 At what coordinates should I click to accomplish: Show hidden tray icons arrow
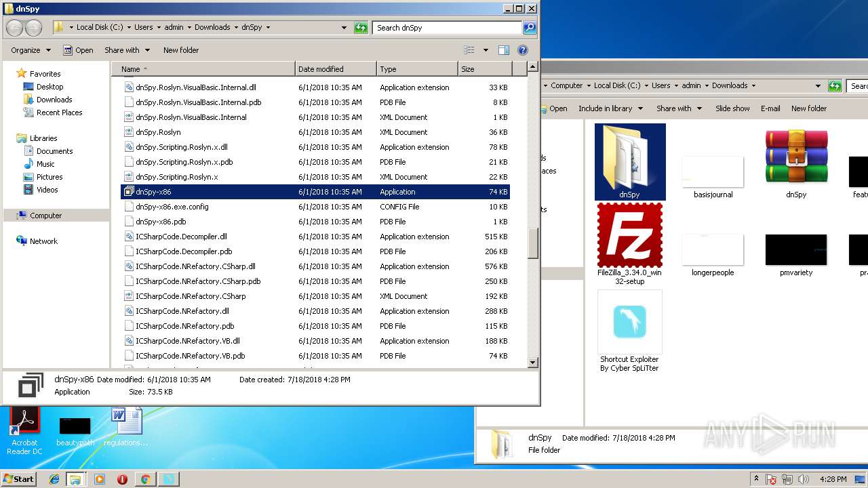pos(756,479)
